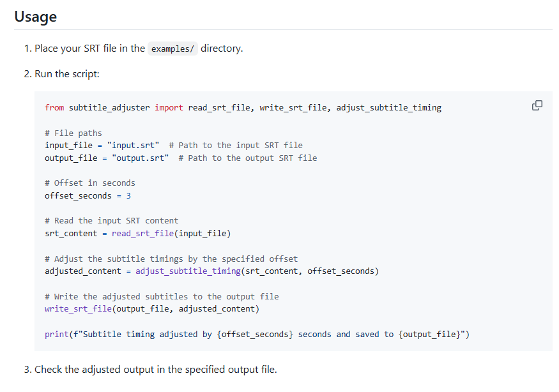Click step 3 "Check the adjusted output" text
This screenshot has height=392, width=559.
156,370
